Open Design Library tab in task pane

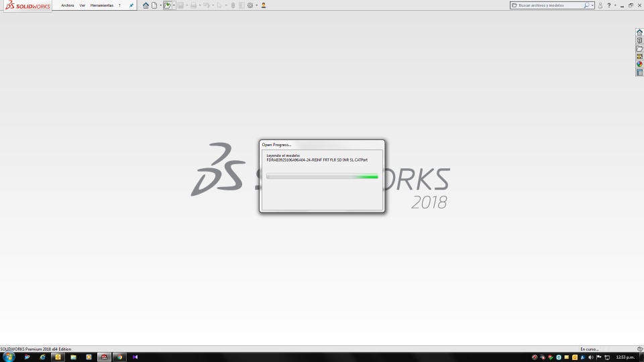[x=639, y=40]
